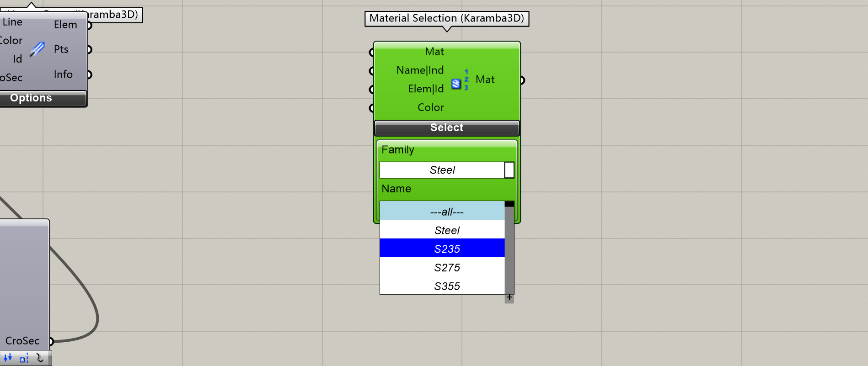Click the numbered material icon in bottom toolbar
Image resolution: width=868 pixels, height=366 pixels.
pos(24,358)
